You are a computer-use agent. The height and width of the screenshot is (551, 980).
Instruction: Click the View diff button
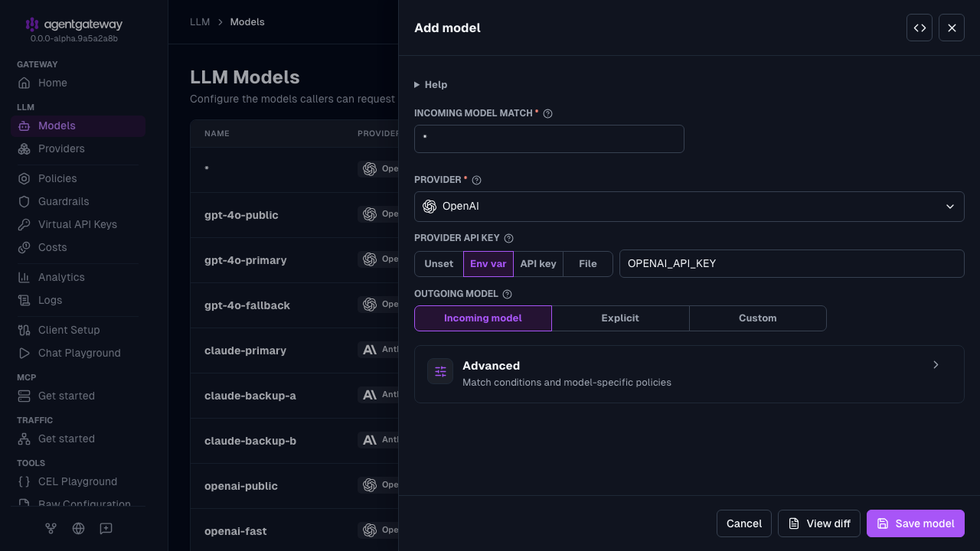[x=819, y=523]
